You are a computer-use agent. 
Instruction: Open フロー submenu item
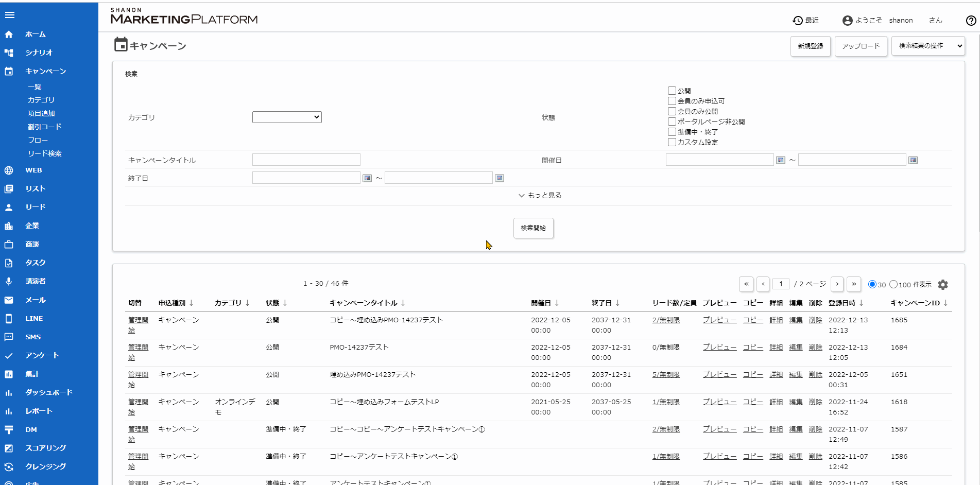(38, 141)
